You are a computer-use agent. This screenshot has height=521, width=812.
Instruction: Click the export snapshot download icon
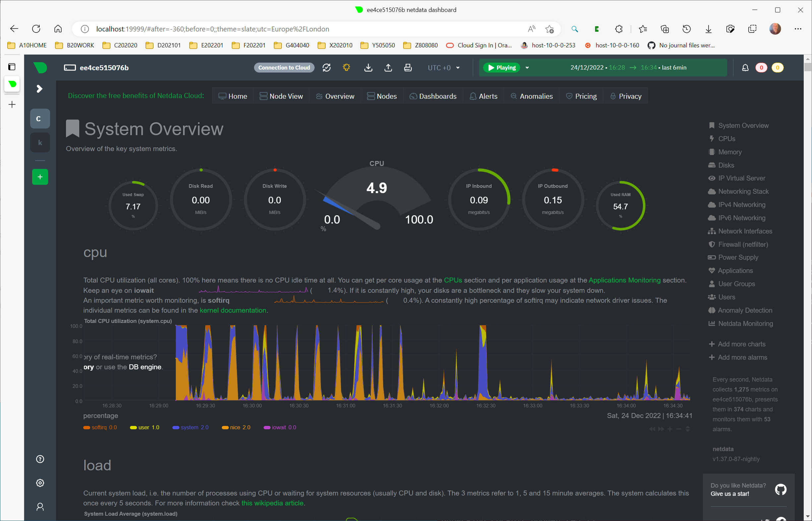(x=368, y=68)
